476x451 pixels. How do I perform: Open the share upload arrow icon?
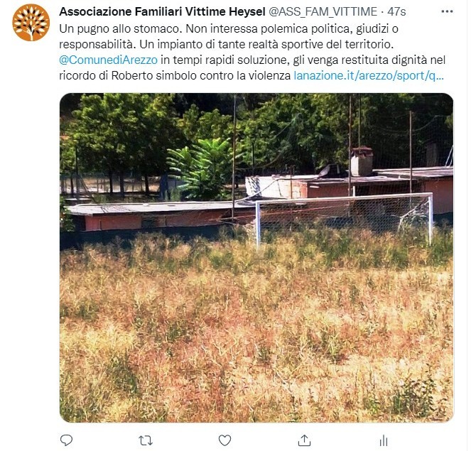pyautogui.click(x=304, y=440)
